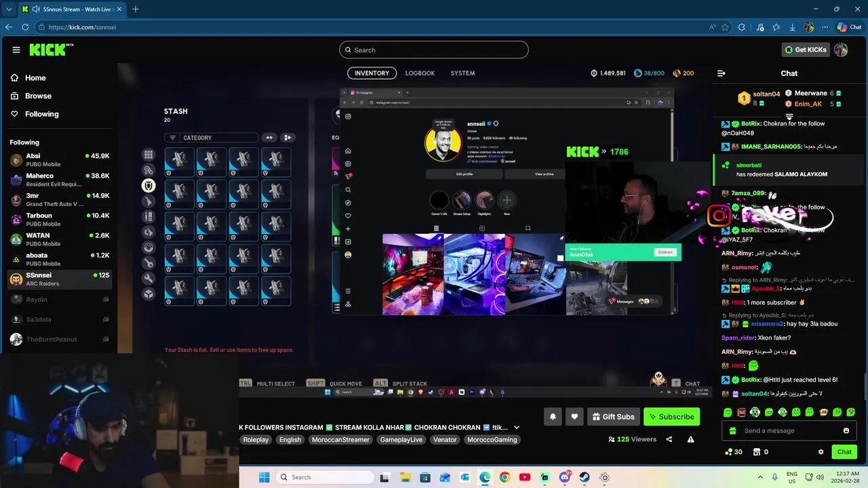Open Following in Kick sidebar
Image resolution: width=868 pixels, height=488 pixels.
click(x=35, y=114)
